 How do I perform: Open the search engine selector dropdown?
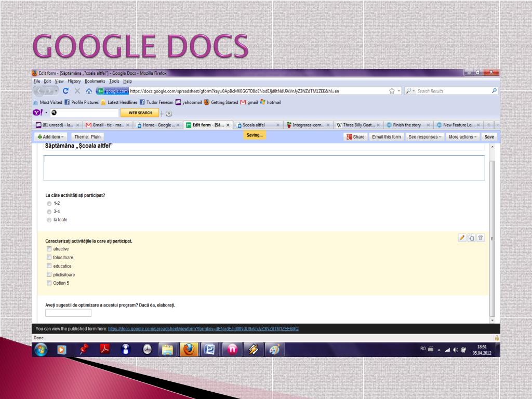[410, 91]
